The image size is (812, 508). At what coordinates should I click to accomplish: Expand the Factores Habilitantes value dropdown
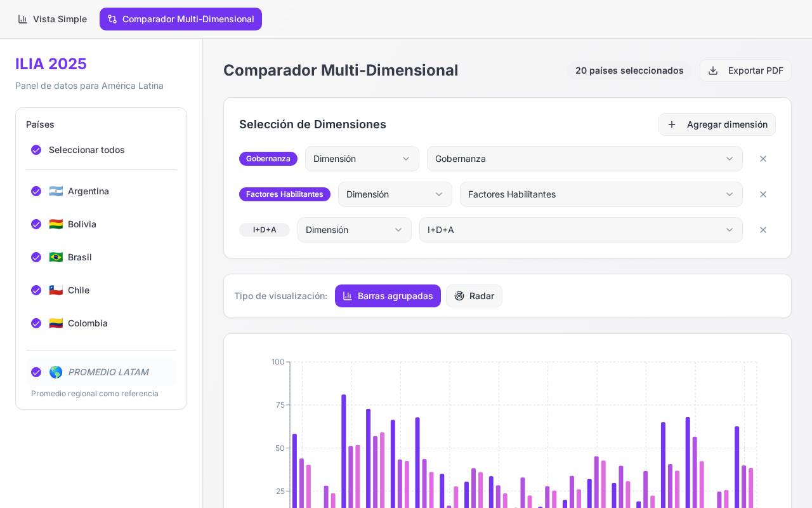tap(601, 194)
